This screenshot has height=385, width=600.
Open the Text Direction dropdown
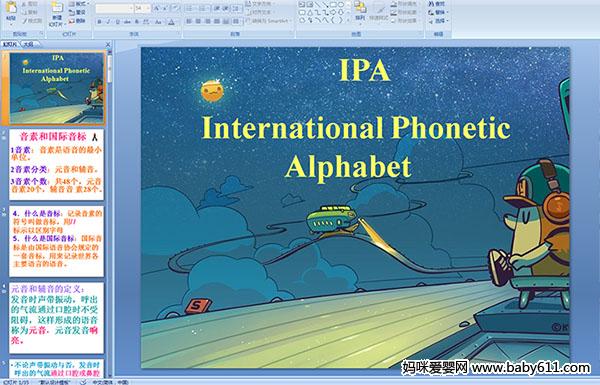261,4
